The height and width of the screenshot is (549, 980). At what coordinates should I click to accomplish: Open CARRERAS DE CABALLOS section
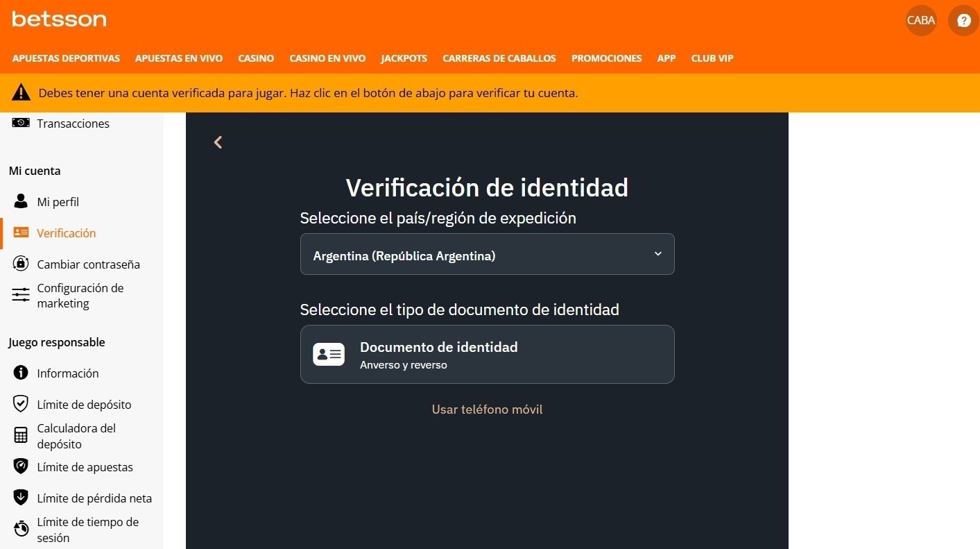pyautogui.click(x=499, y=58)
